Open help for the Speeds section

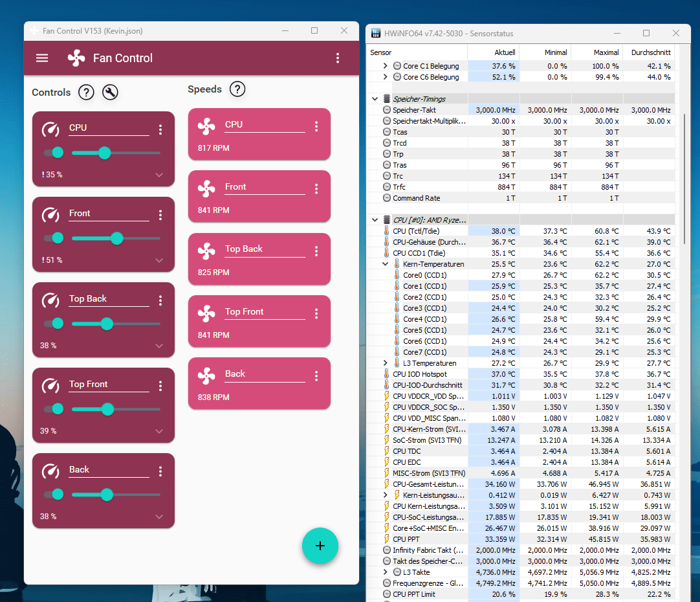[x=237, y=89]
